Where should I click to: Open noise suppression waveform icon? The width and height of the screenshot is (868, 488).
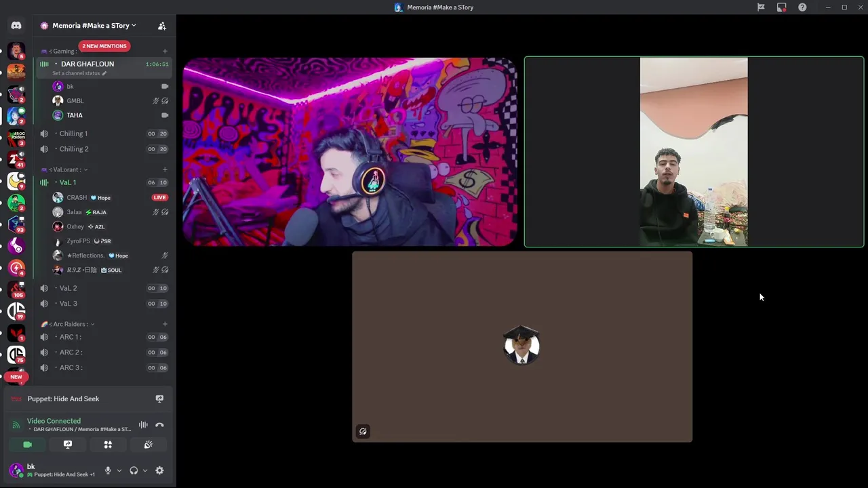pos(143,425)
